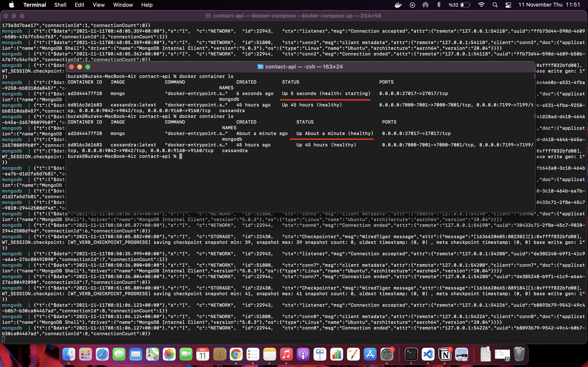Click the AirDrop status icon in menu bar
The image size is (588, 367).
tap(425, 5)
